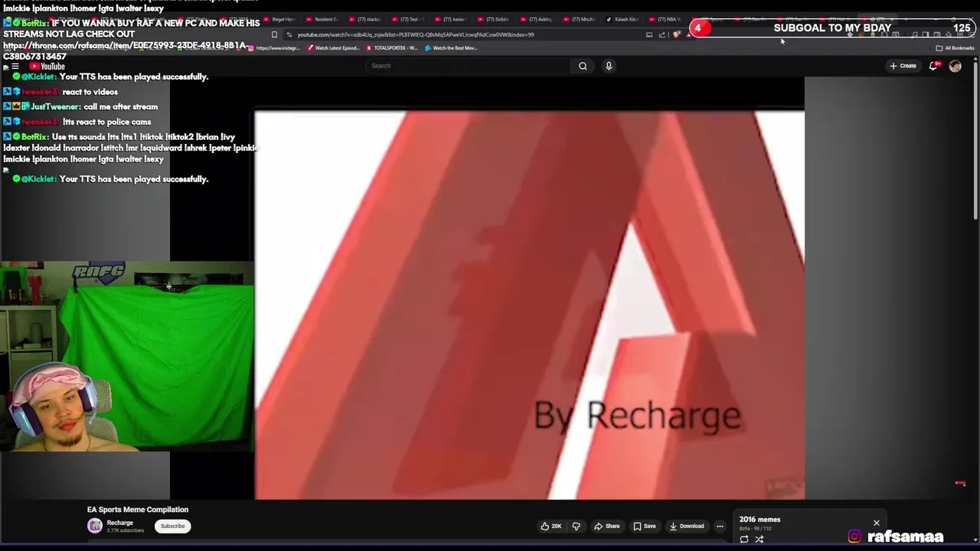The width and height of the screenshot is (980, 551).
Task: Open the Brave shields lion icon
Action: [x=676, y=34]
